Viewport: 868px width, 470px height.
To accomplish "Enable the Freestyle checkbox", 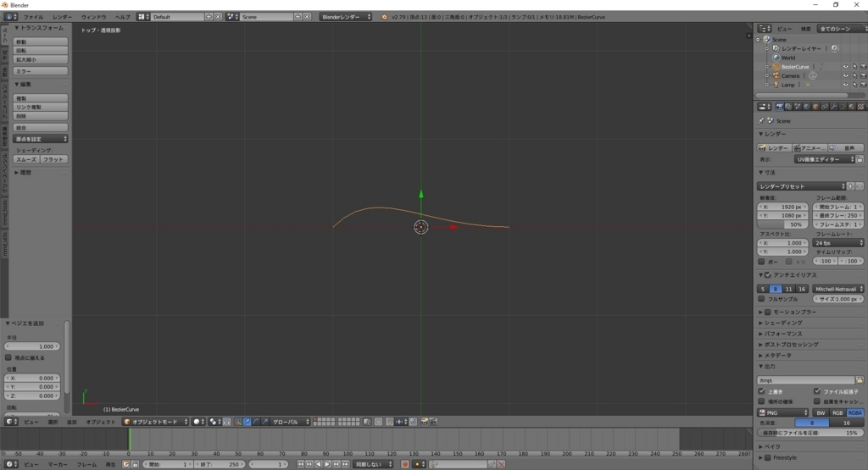I will 768,458.
